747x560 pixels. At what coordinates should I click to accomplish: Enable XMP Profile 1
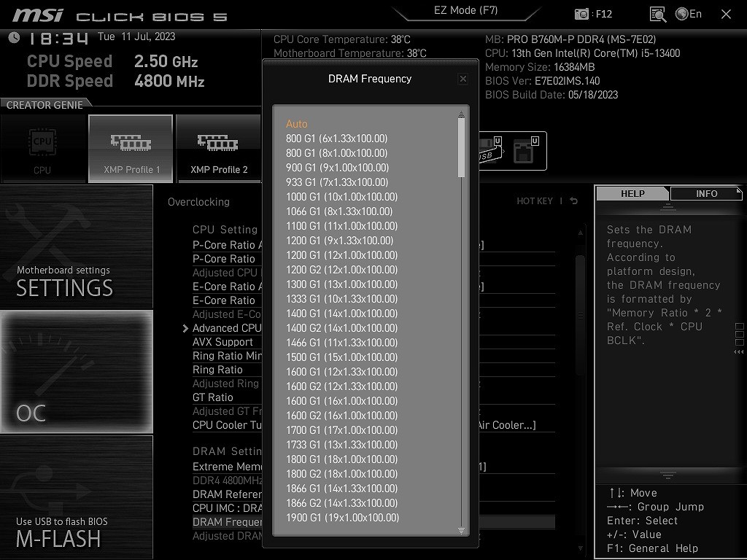131,149
